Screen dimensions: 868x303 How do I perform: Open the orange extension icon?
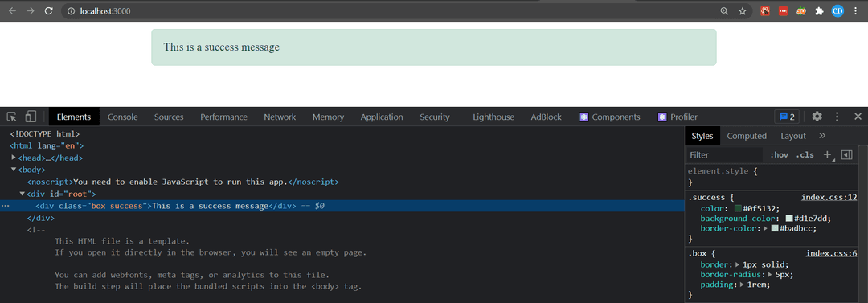(801, 11)
